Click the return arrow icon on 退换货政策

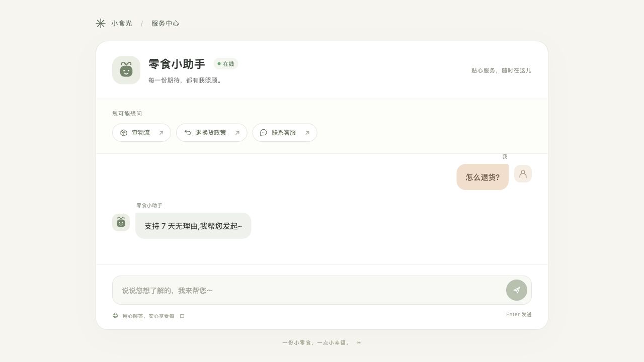pyautogui.click(x=188, y=133)
